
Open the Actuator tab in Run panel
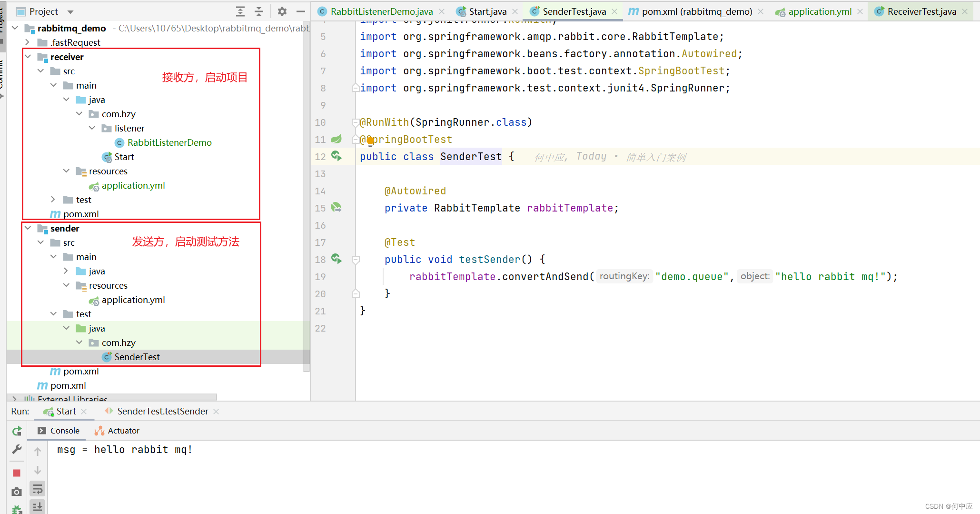tap(117, 431)
